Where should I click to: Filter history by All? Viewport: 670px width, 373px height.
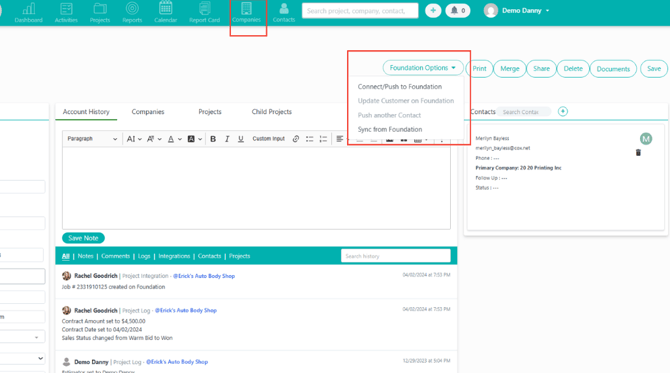click(65, 256)
